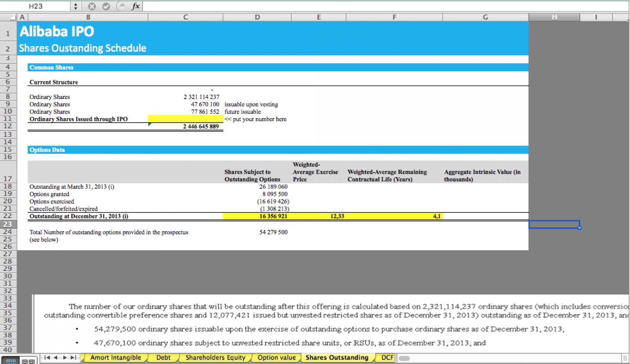This screenshot has height=364, width=630.
Task: Click the 'Ordinary Shares Issued through IPO' label
Action: (x=78, y=119)
